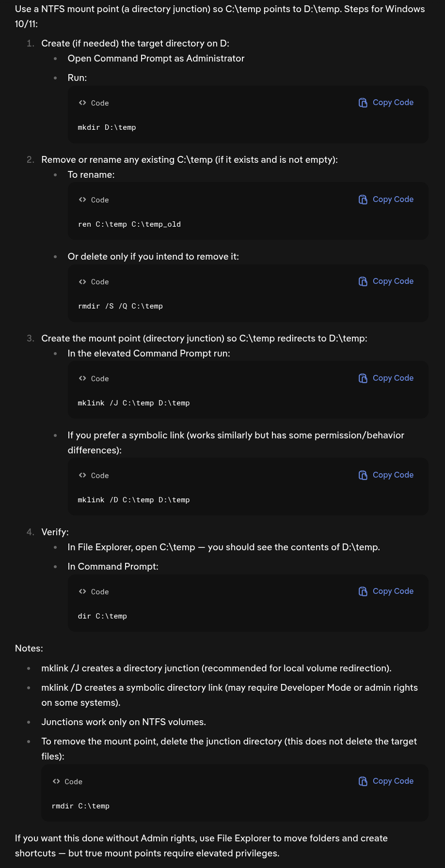Click the code brackets icon above mklink /J
Image resolution: width=445 pixels, height=868 pixels.
point(82,378)
